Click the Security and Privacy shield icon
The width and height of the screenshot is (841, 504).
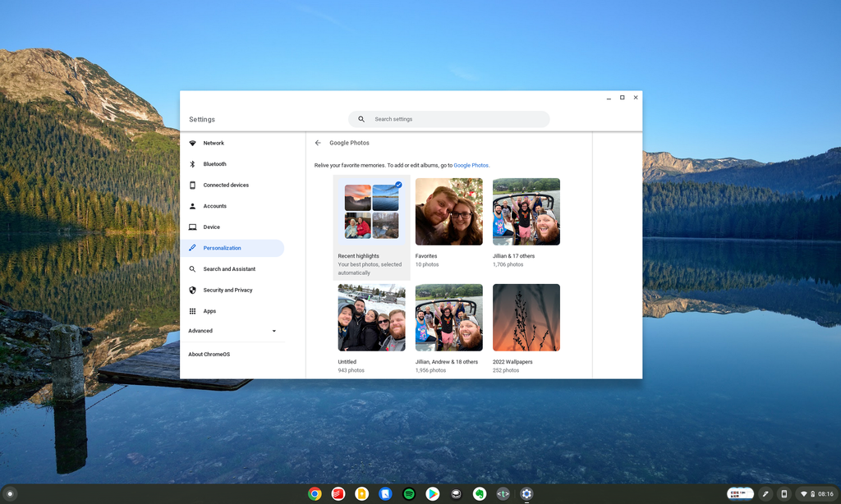[192, 290]
